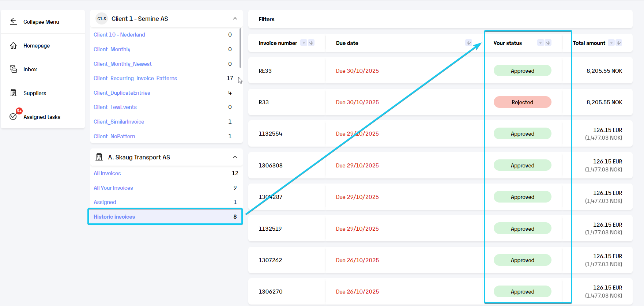This screenshot has height=306, width=644.
Task: Select the Historic invoices folder
Action: point(166,217)
